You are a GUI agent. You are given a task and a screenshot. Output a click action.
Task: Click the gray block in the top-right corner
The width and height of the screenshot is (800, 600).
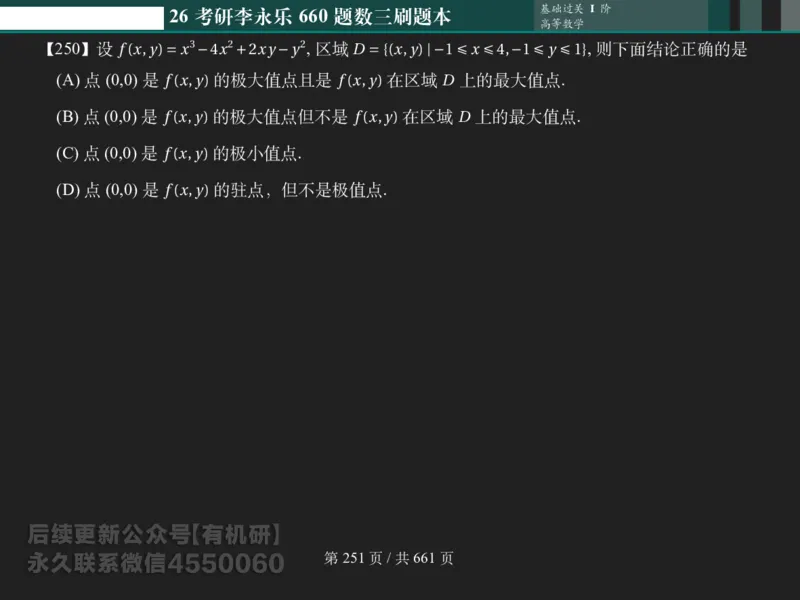[x=790, y=15]
